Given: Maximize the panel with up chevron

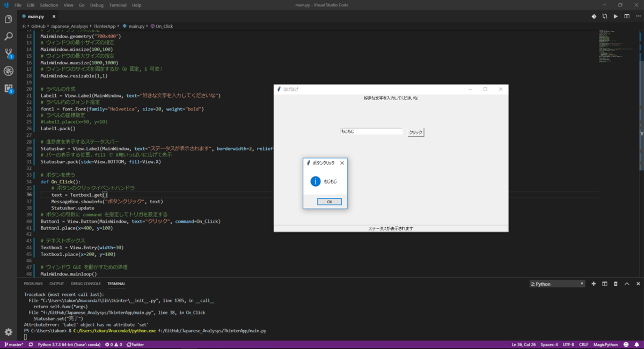Looking at the screenshot, I should [627, 284].
